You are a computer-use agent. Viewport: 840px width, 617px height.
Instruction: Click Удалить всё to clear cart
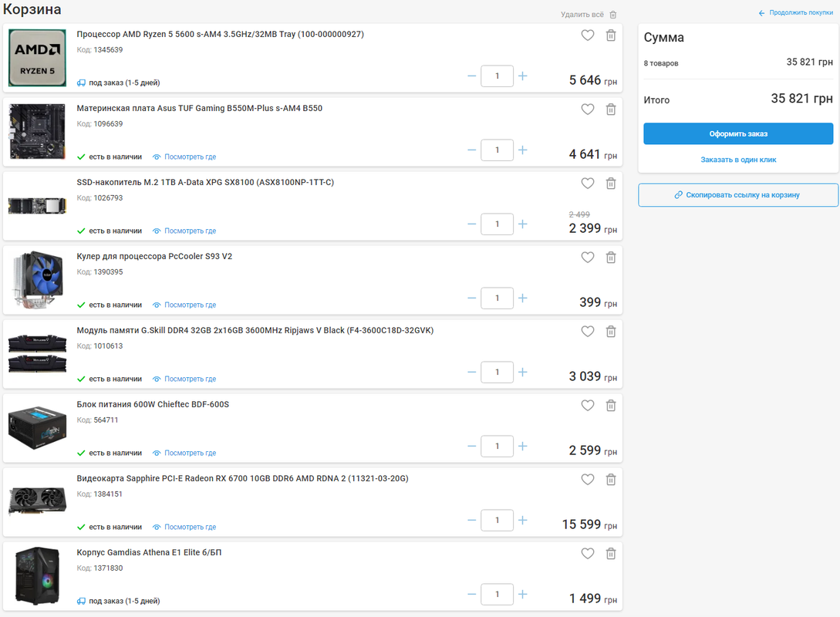(x=582, y=15)
